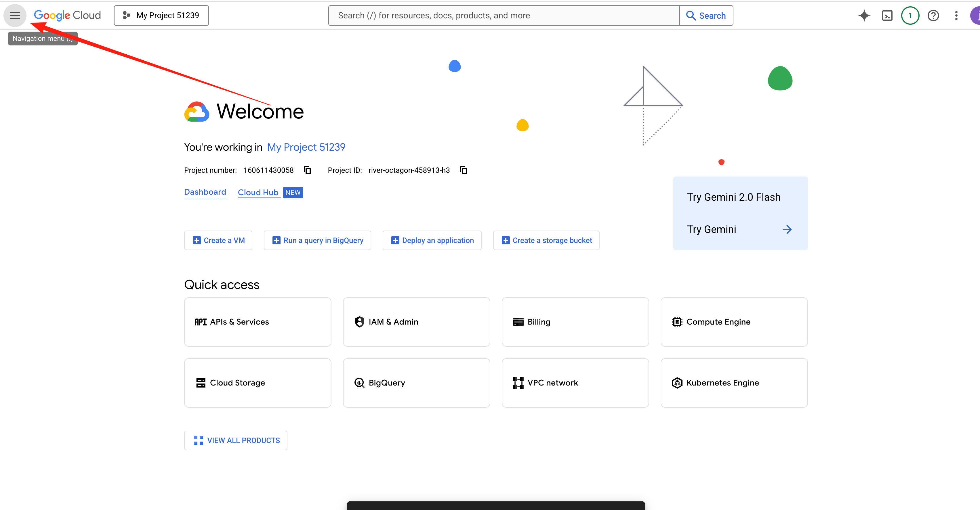The image size is (980, 510).
Task: Click VIEW ALL PRODUCTS button
Action: point(235,440)
